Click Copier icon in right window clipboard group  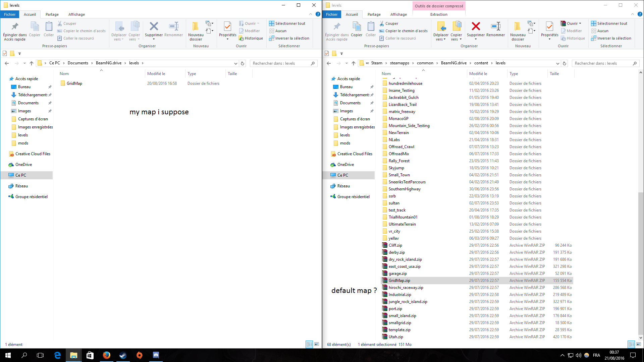[357, 26]
